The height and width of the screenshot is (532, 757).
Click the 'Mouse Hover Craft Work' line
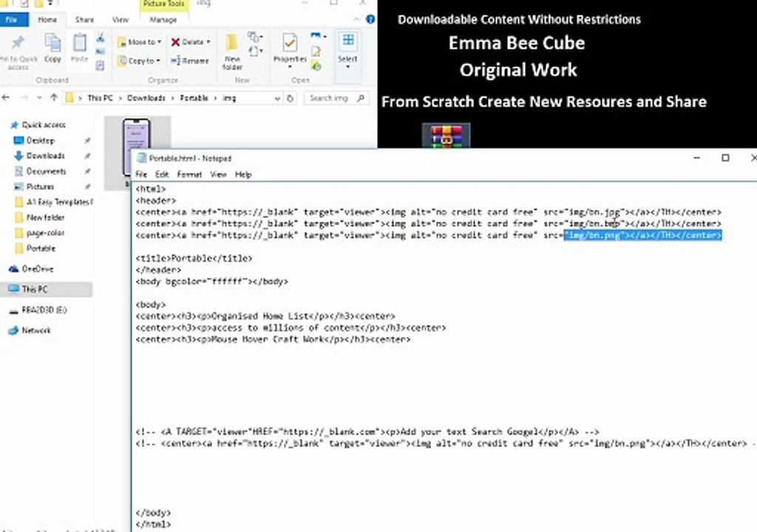click(x=273, y=339)
